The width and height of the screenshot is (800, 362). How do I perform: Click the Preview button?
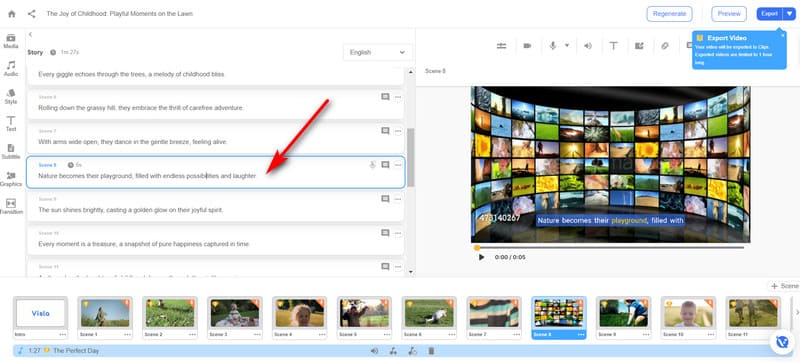729,14
